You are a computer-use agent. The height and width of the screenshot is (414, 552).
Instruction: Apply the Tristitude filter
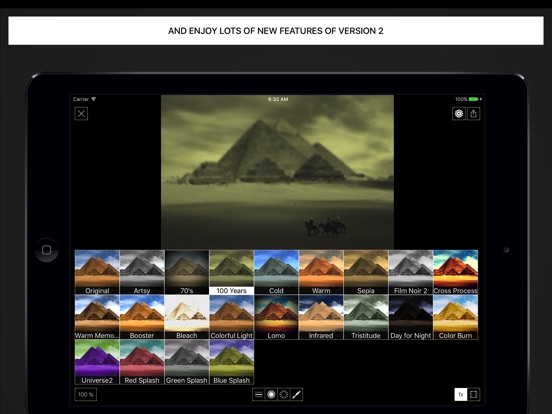point(366,317)
